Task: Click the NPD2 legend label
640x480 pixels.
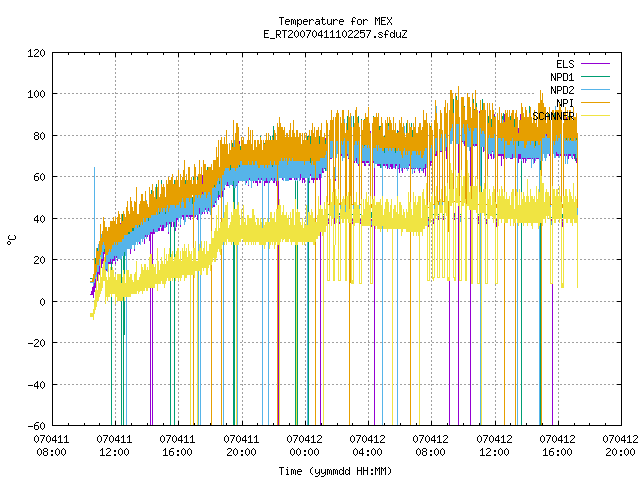Action: coord(562,90)
